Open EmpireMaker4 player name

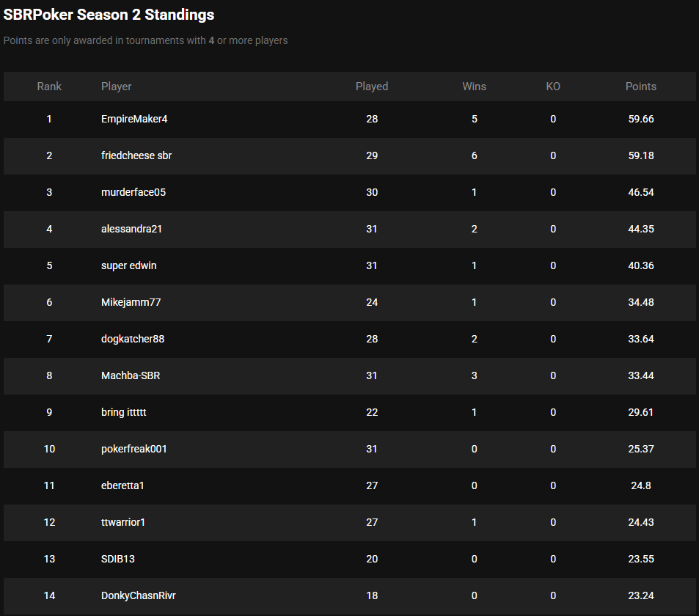point(134,119)
